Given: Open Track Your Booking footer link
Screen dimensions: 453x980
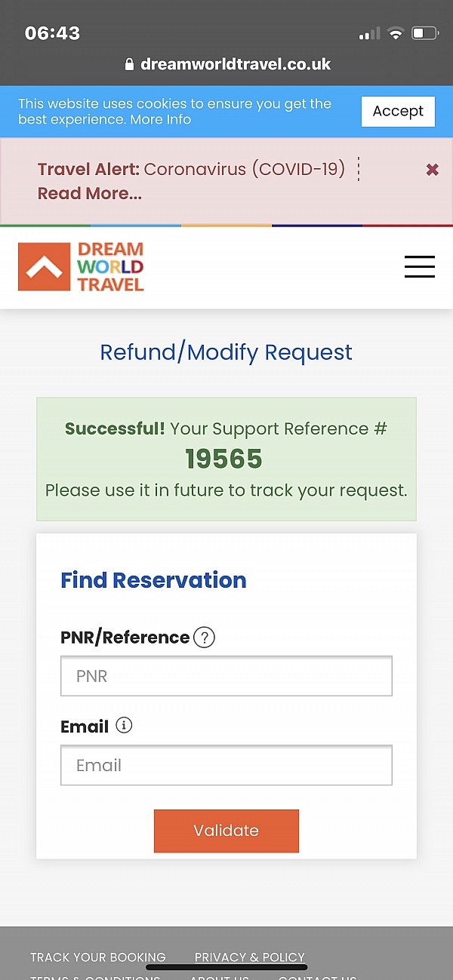Looking at the screenshot, I should [x=98, y=957].
